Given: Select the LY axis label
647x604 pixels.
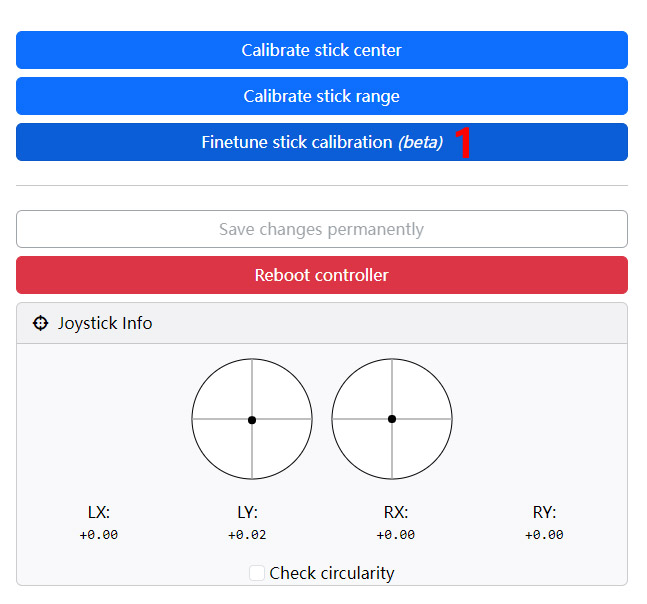Looking at the screenshot, I should click(x=247, y=512).
